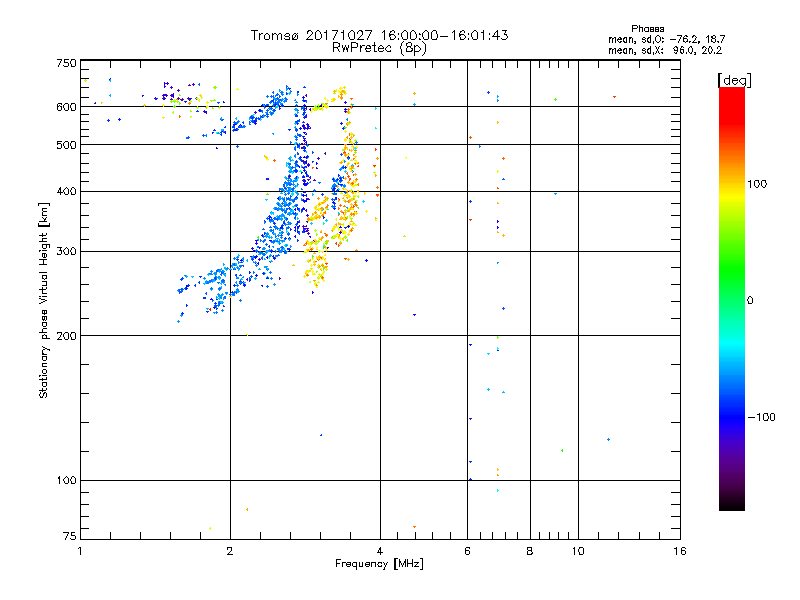
Task: Click the 'mean, sd,O: -76.2, 18.7' text
Action: tap(666, 39)
